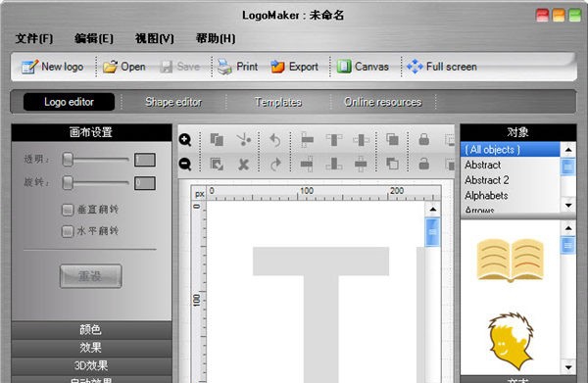The image size is (588, 383).
Task: Switch to Full screen mode
Action: [442, 67]
